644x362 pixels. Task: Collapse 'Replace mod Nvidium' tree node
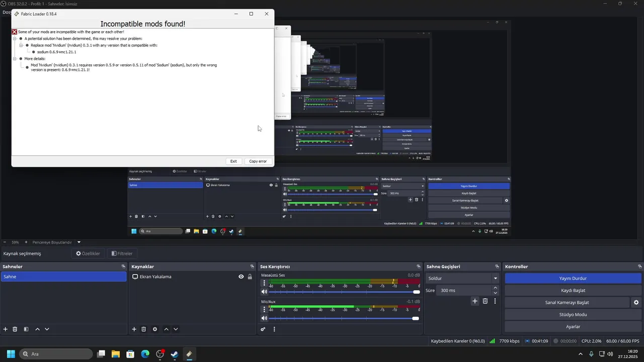(21, 45)
